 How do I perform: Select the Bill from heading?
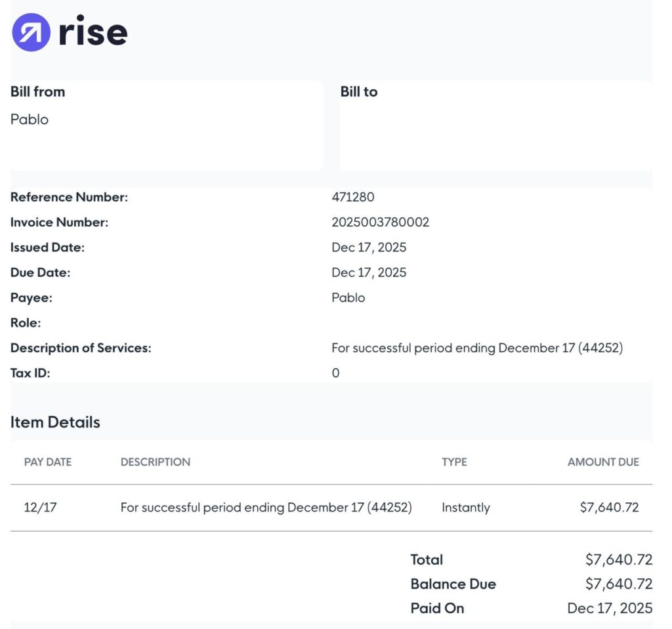click(37, 92)
